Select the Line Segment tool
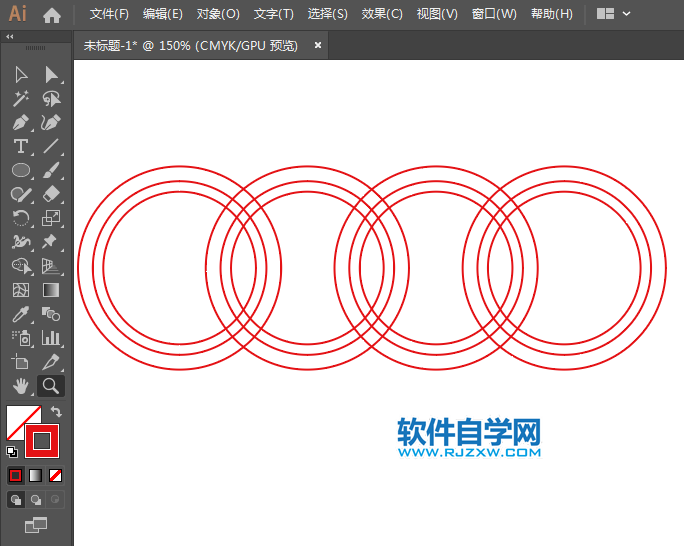Image resolution: width=684 pixels, height=546 pixels. pos(51,146)
